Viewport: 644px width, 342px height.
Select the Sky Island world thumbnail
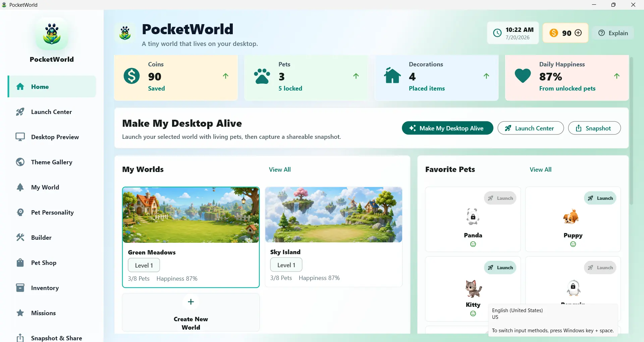[x=334, y=215]
